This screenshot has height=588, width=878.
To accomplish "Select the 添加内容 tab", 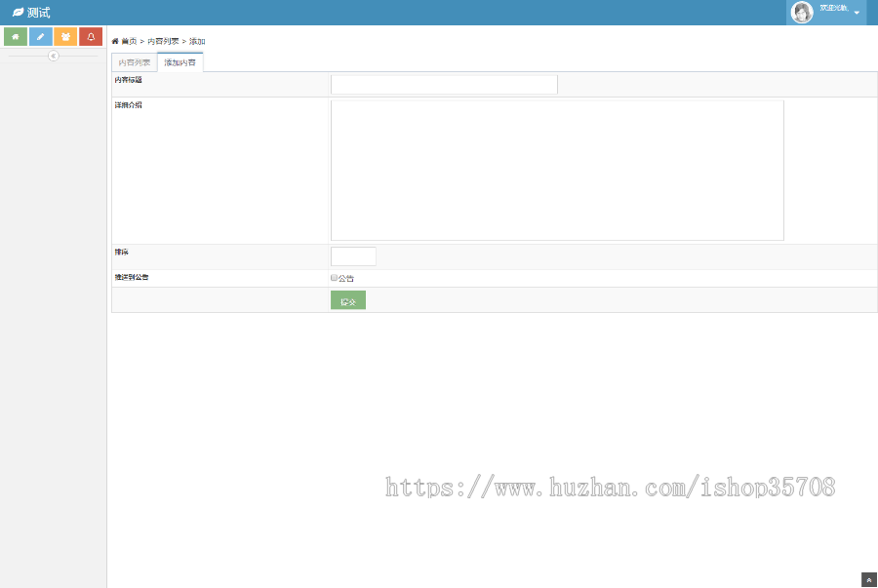I will point(180,62).
